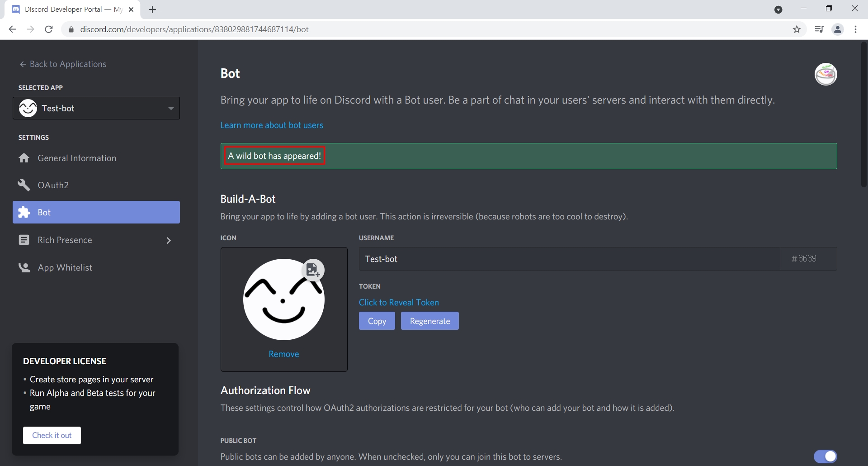Remove the bot icon image
The image size is (868, 466).
284,354
